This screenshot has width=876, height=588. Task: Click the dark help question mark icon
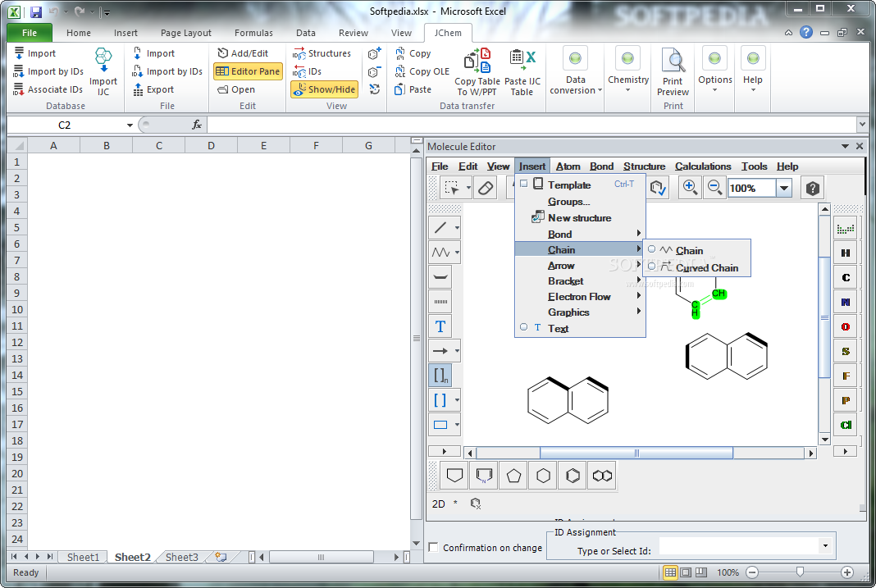[813, 188]
